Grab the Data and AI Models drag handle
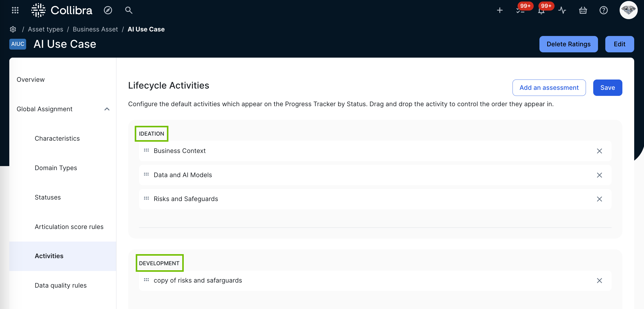 click(146, 174)
